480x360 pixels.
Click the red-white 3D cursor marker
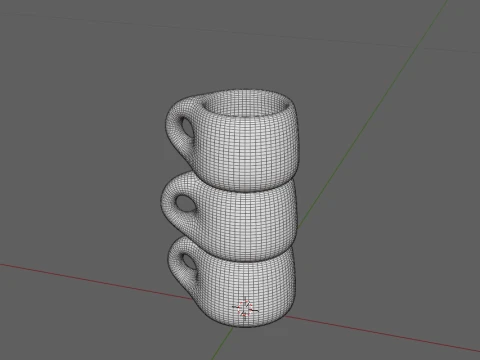[x=245, y=308]
